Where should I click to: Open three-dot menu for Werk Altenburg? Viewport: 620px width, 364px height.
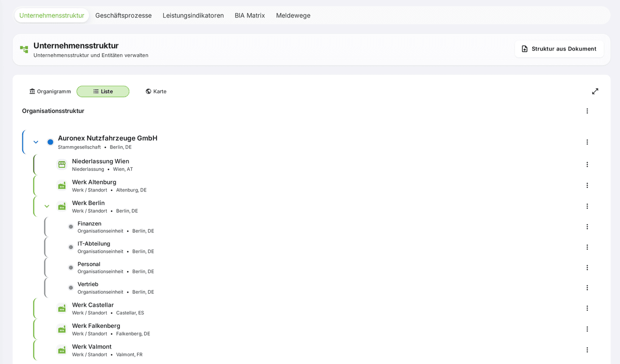587,185
